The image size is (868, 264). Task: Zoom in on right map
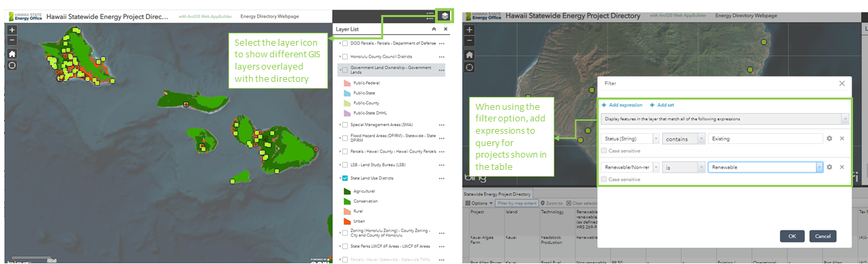click(469, 30)
